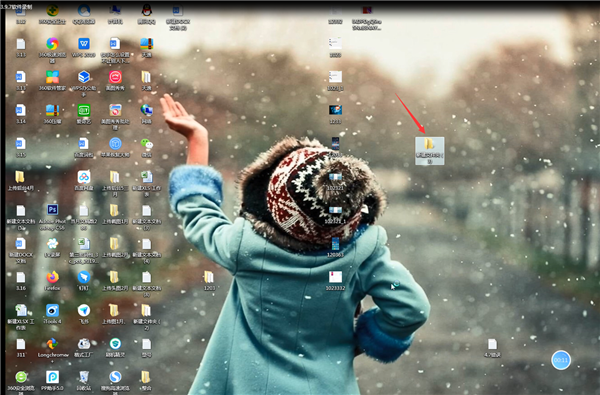The height and width of the screenshot is (395, 600).
Task: Open the Recycle Bin icon
Action: pos(84,380)
